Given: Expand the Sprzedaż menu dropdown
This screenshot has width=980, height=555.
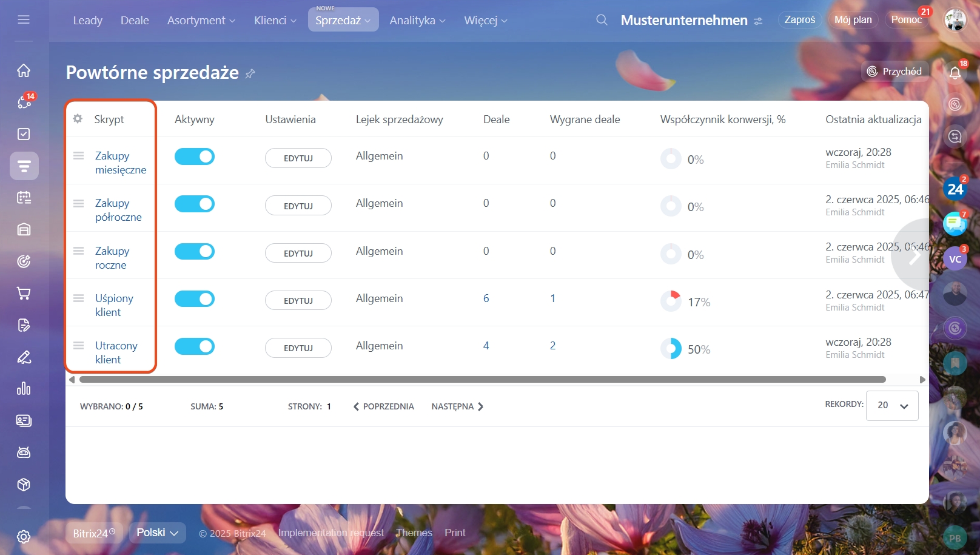Looking at the screenshot, I should pyautogui.click(x=343, y=20).
